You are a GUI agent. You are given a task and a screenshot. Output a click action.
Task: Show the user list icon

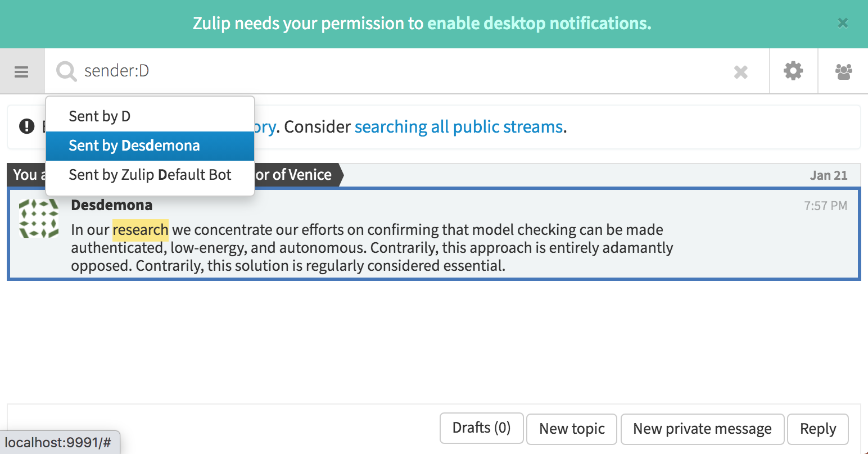(x=844, y=71)
